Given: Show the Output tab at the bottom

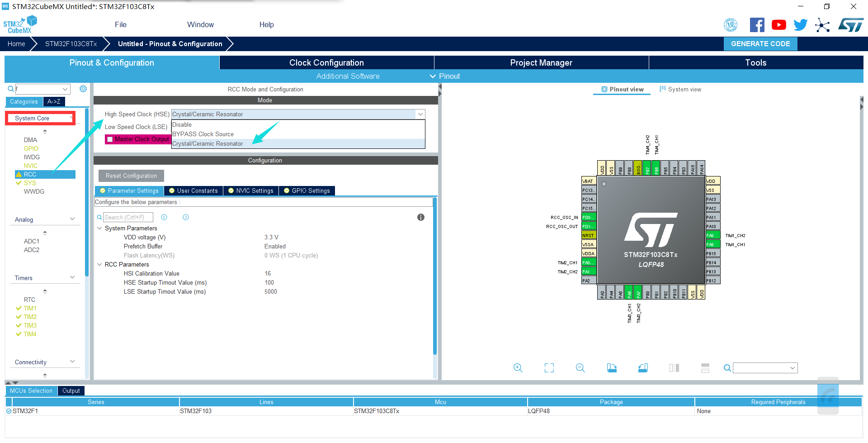Looking at the screenshot, I should (x=71, y=391).
